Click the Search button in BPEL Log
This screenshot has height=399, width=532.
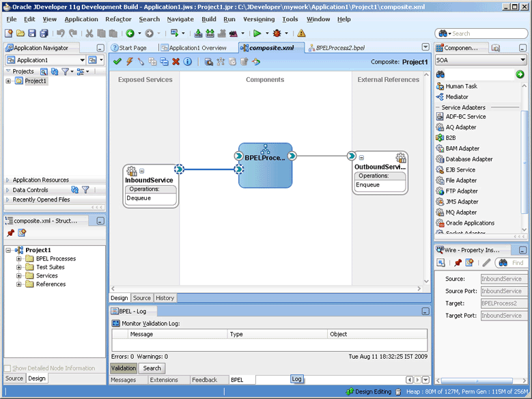click(152, 368)
